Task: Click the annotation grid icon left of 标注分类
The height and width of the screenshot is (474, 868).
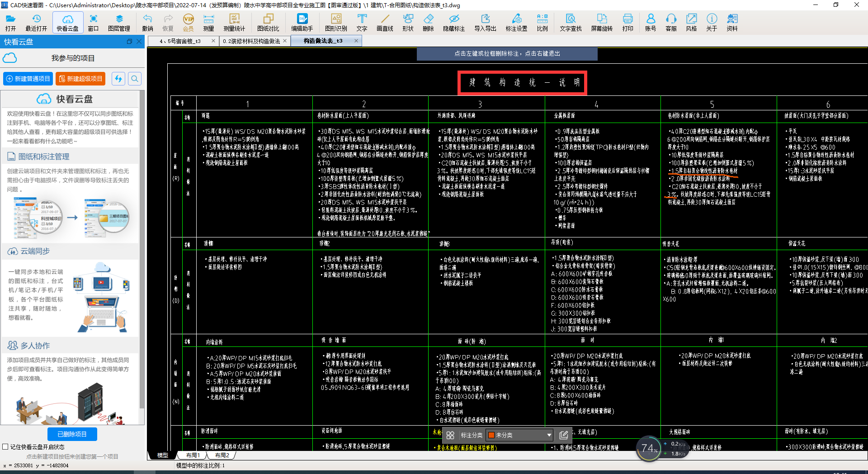Action: (450, 435)
